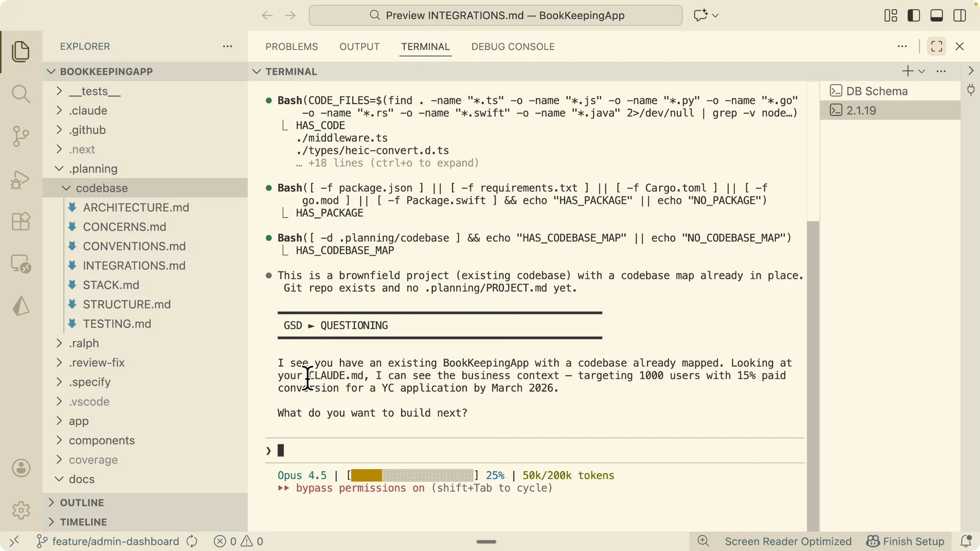This screenshot has height=551, width=980.
Task: Expand the __tests__ folder
Action: pos(145,91)
